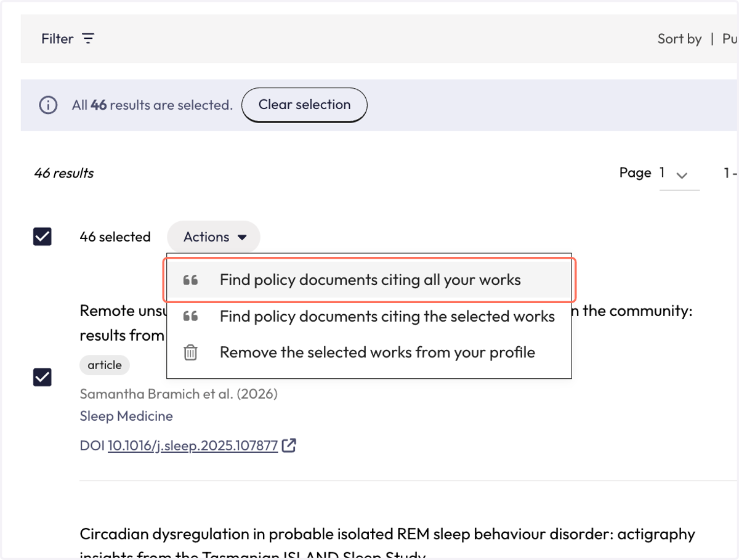The image size is (739, 560).
Task: Open DOI 10.1016/j.sleep.2025.107877 link
Action: click(193, 445)
